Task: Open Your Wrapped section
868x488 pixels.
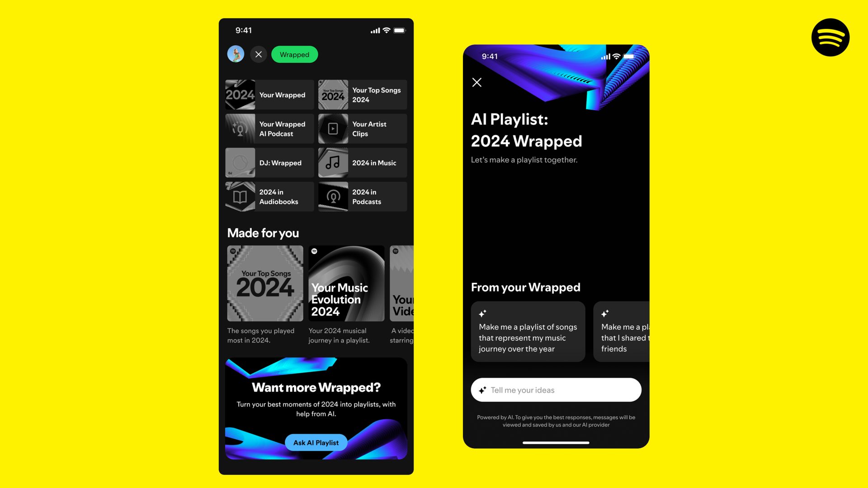Action: (x=269, y=95)
